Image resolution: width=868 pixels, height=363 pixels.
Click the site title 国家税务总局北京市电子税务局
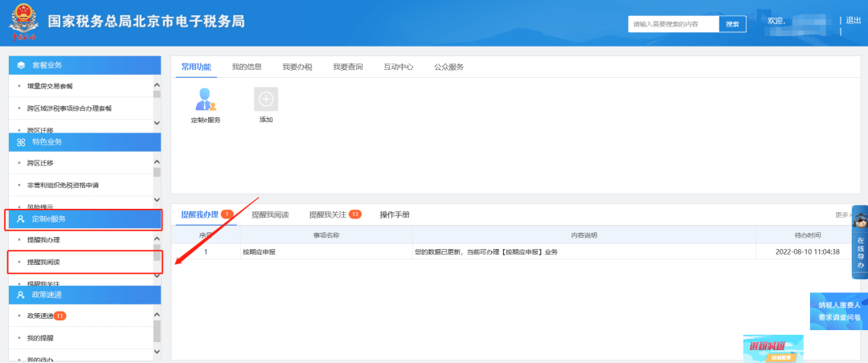146,22
